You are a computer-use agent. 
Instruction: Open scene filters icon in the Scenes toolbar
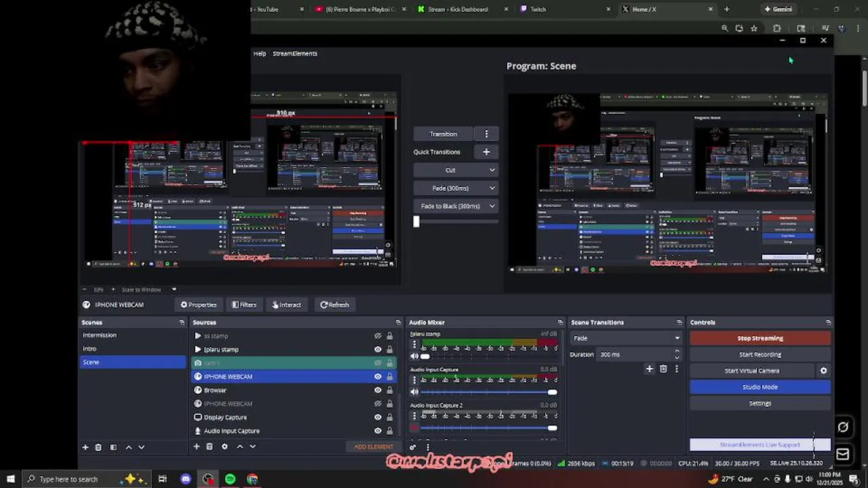[x=113, y=447]
